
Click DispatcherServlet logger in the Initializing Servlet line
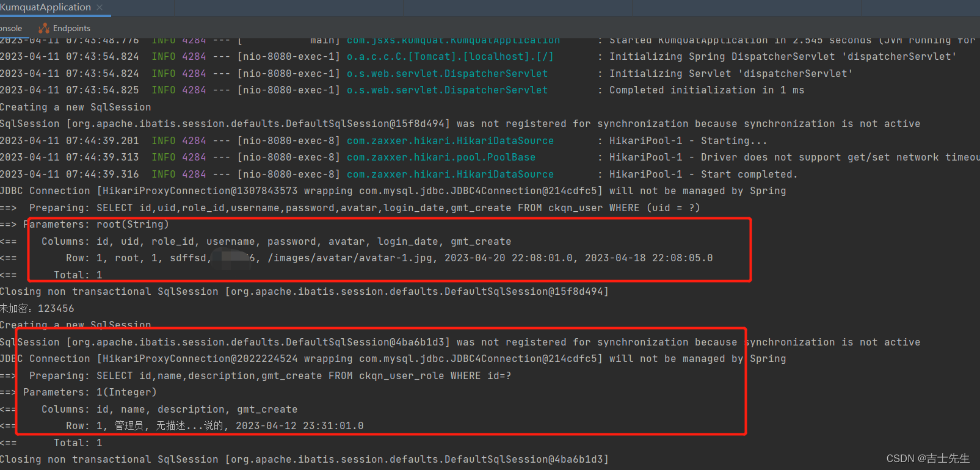(x=447, y=73)
